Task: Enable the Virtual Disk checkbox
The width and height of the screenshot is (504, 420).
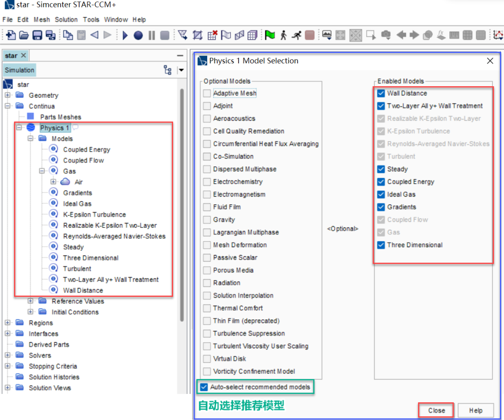Action: tap(207, 358)
